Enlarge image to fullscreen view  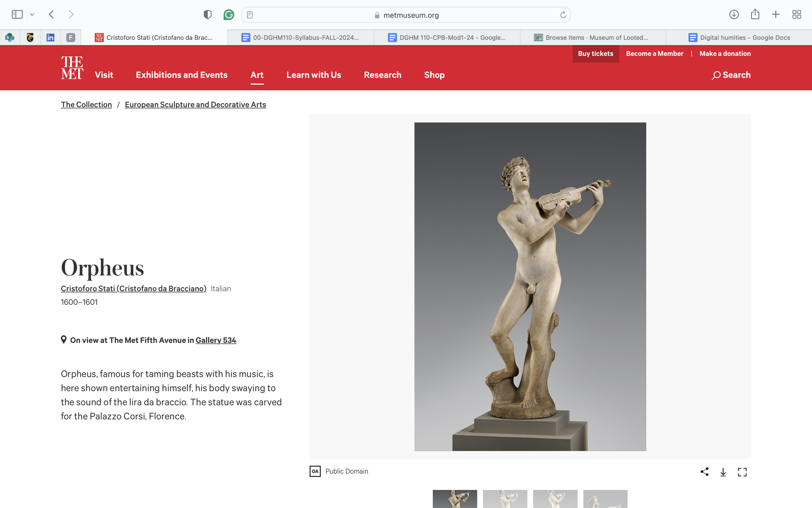(742, 472)
